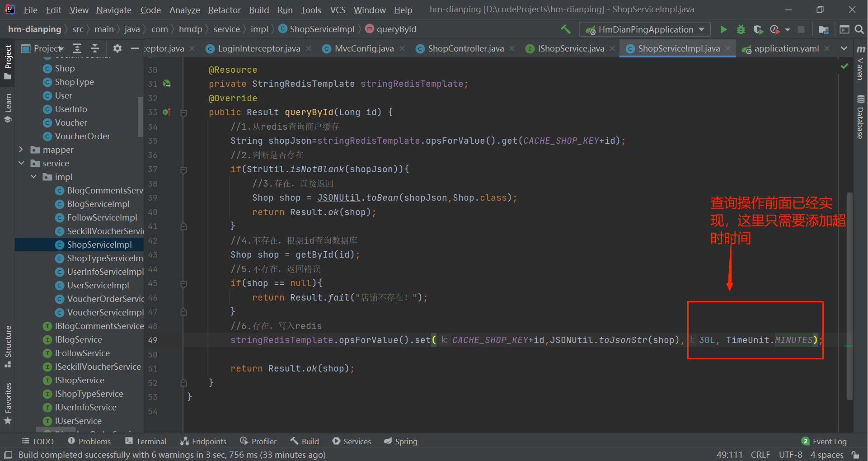Click the override gutter icon on line 33
The width and height of the screenshot is (868, 461).
point(167,112)
